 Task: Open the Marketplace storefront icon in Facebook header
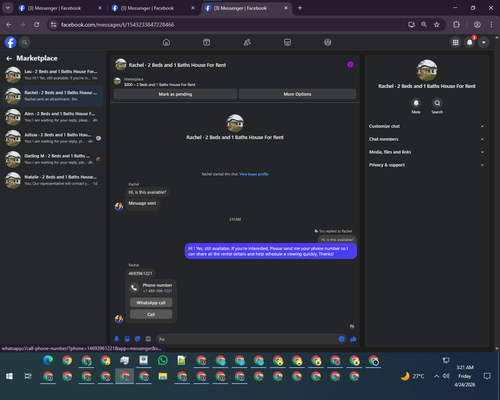pyautogui.click(x=287, y=42)
